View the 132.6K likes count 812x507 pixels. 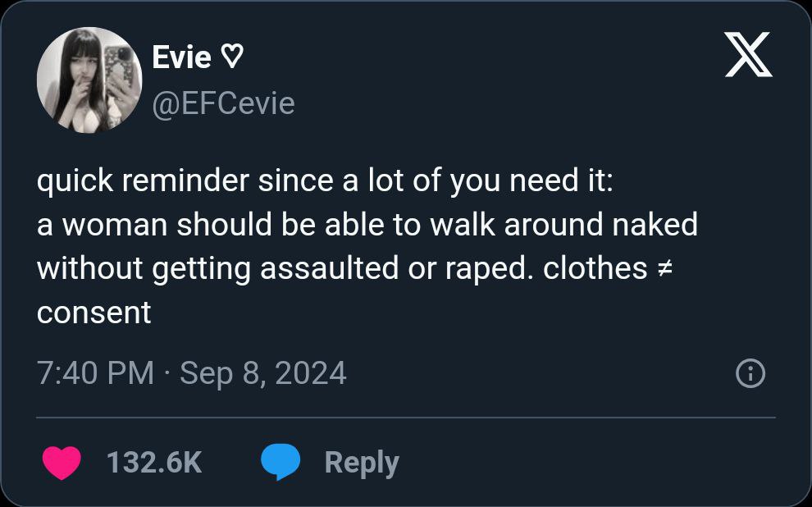point(154,463)
